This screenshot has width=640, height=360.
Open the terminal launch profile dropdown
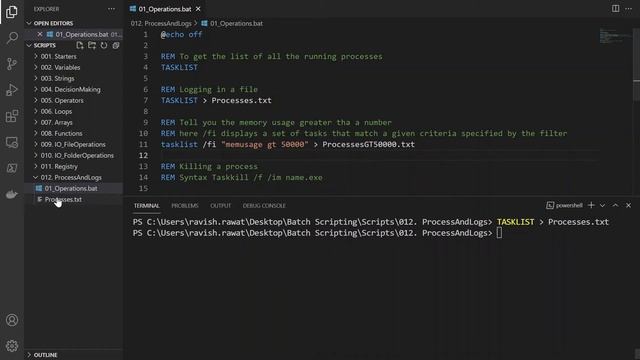coord(602,205)
